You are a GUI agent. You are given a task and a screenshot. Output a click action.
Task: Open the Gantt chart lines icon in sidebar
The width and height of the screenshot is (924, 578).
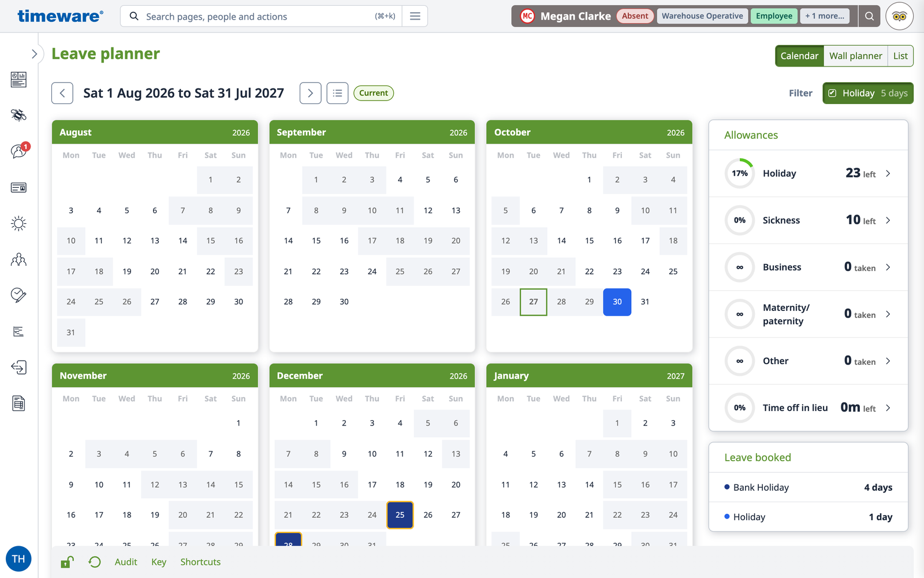click(18, 331)
